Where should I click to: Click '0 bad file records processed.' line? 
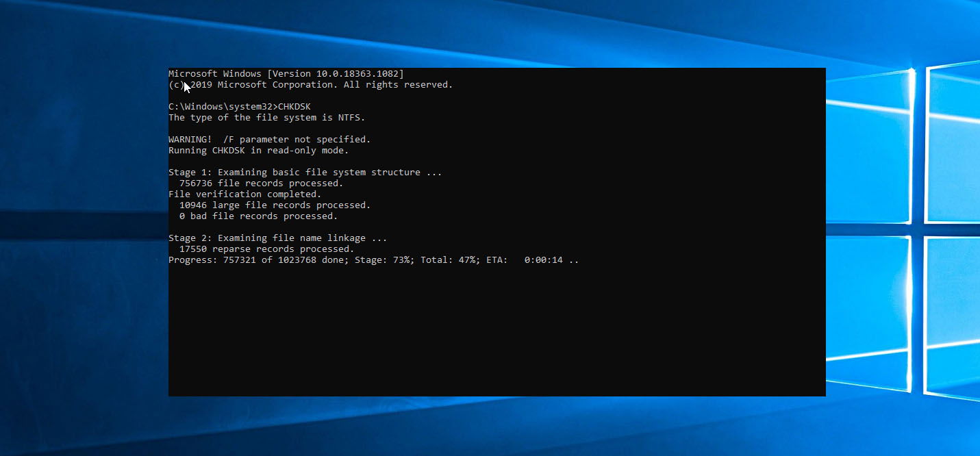click(259, 216)
